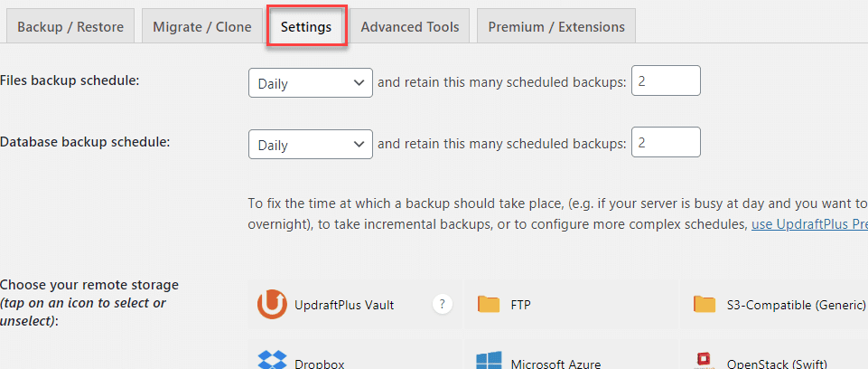Focus the files retained backups number field

click(666, 80)
